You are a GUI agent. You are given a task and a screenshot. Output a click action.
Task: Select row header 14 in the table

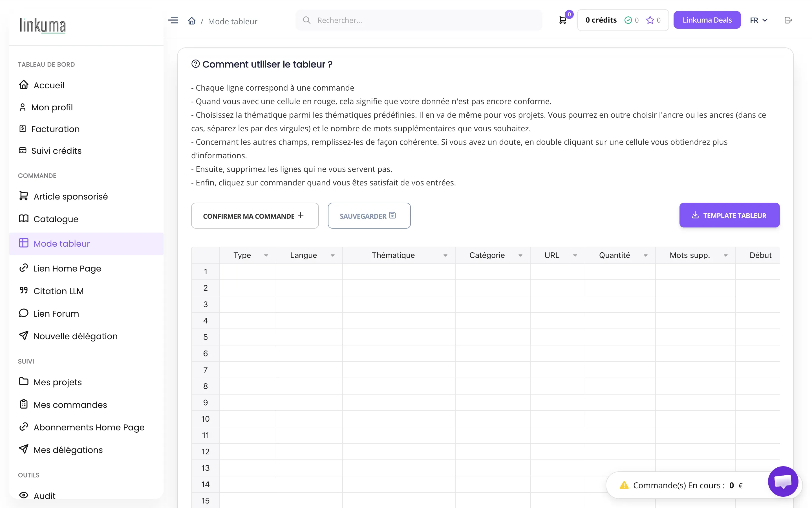click(x=205, y=485)
